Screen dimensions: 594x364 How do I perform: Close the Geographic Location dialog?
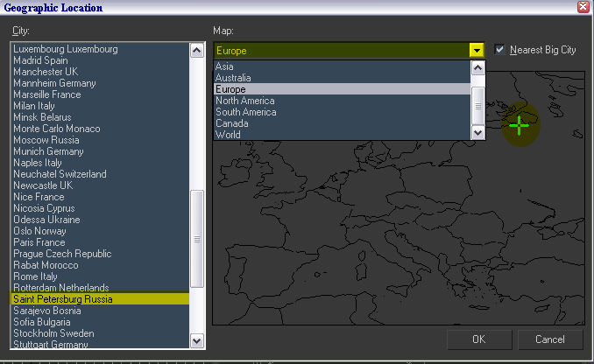[583, 7]
